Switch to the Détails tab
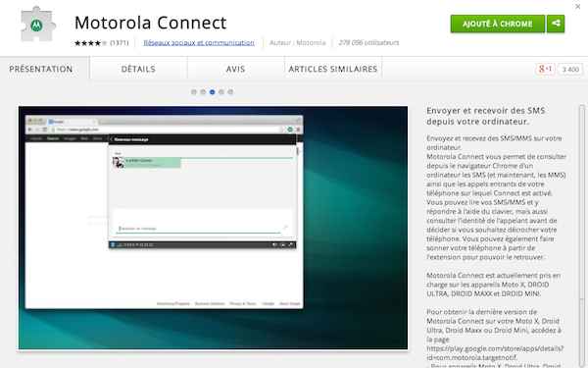The height and width of the screenshot is (368, 588). (x=138, y=69)
